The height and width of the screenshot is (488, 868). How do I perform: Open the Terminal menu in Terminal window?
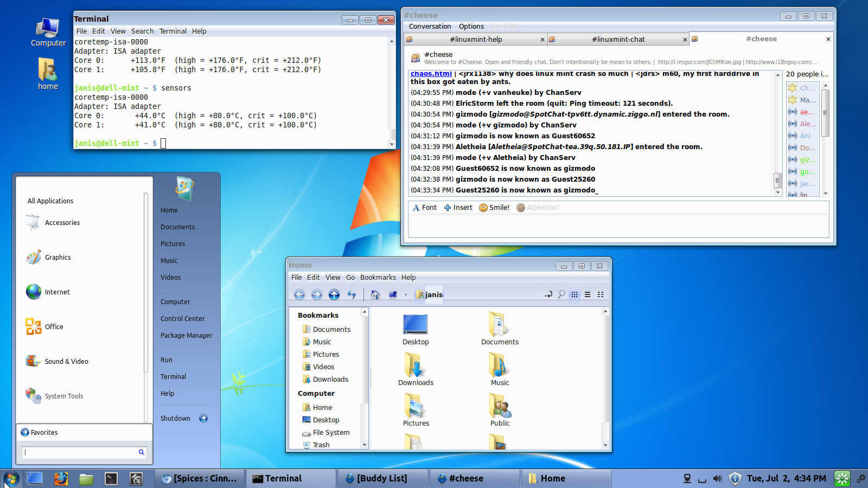173,31
